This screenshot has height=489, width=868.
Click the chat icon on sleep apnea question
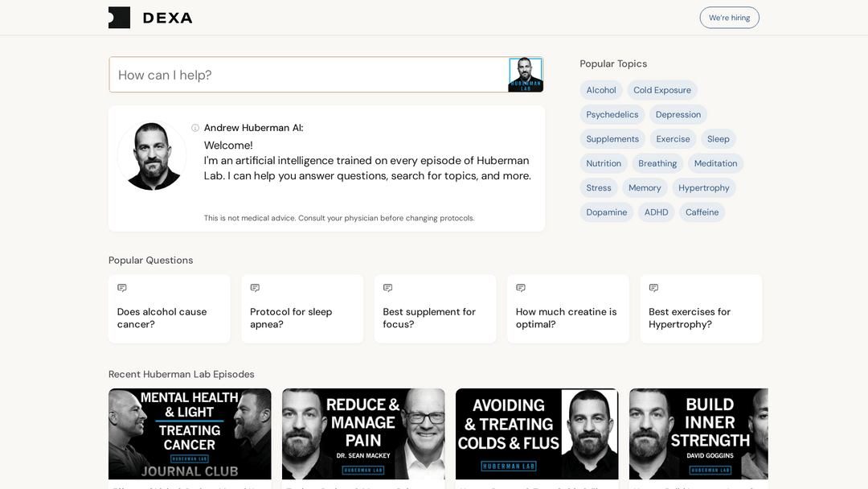pos(255,288)
